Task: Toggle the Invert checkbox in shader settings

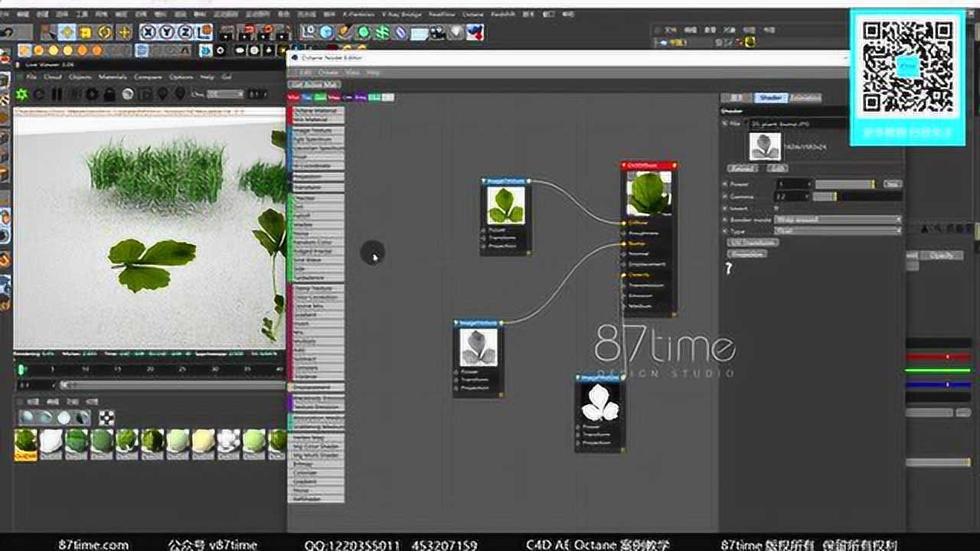Action: point(776,208)
